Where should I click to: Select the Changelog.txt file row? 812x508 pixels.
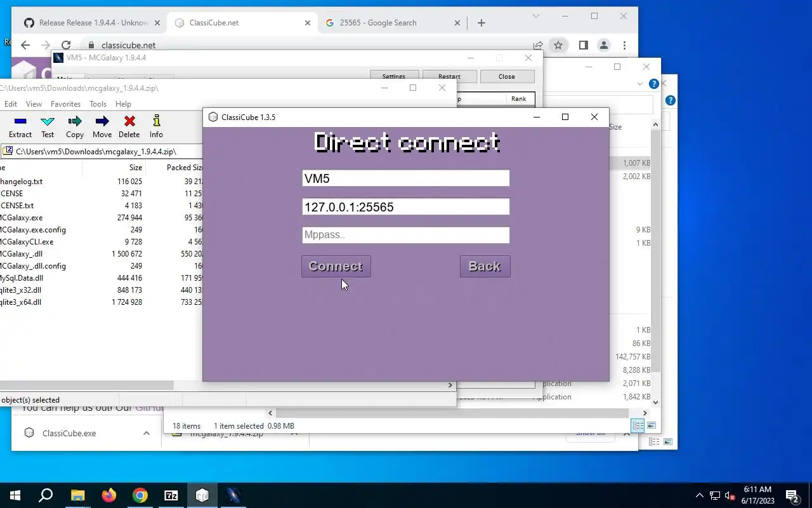101,182
